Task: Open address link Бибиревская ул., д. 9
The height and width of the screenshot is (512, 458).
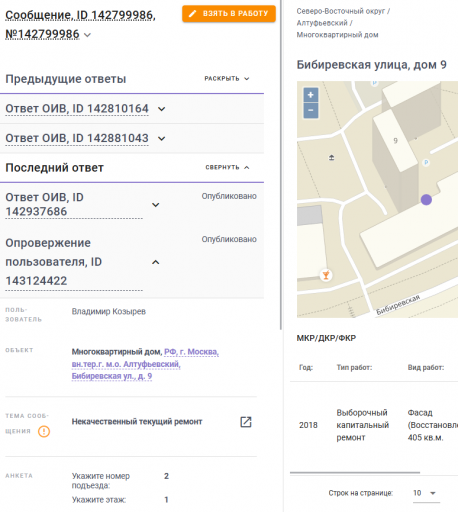Action: (x=112, y=376)
